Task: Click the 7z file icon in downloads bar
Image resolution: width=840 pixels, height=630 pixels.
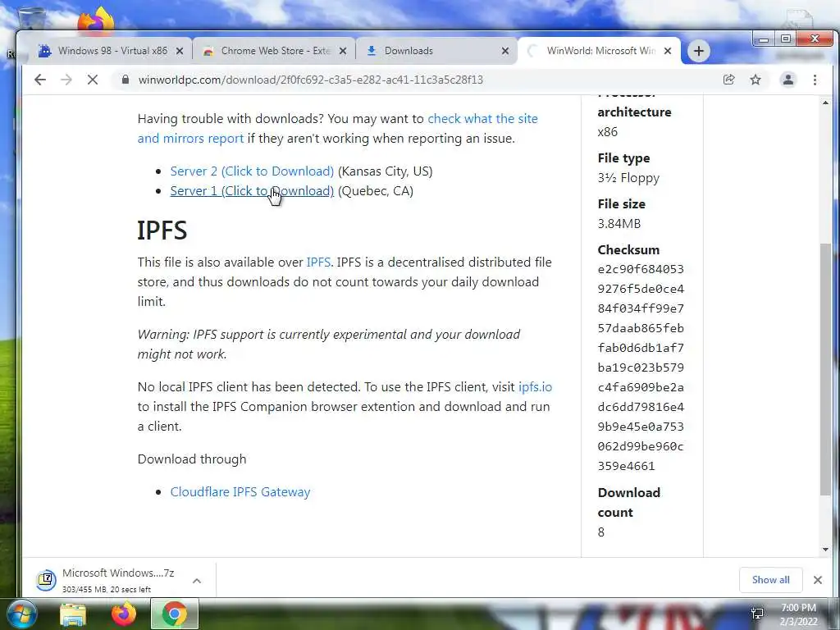Action: (x=46, y=580)
